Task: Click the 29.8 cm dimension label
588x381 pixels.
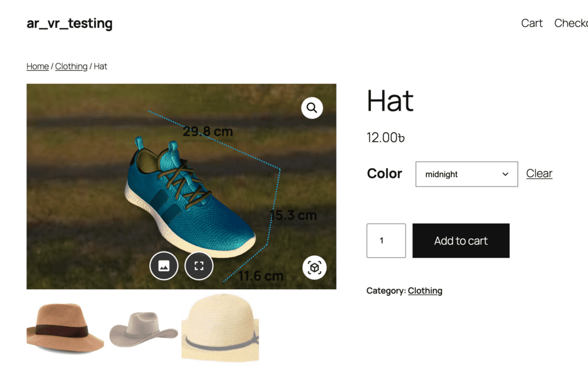Action: (x=207, y=132)
